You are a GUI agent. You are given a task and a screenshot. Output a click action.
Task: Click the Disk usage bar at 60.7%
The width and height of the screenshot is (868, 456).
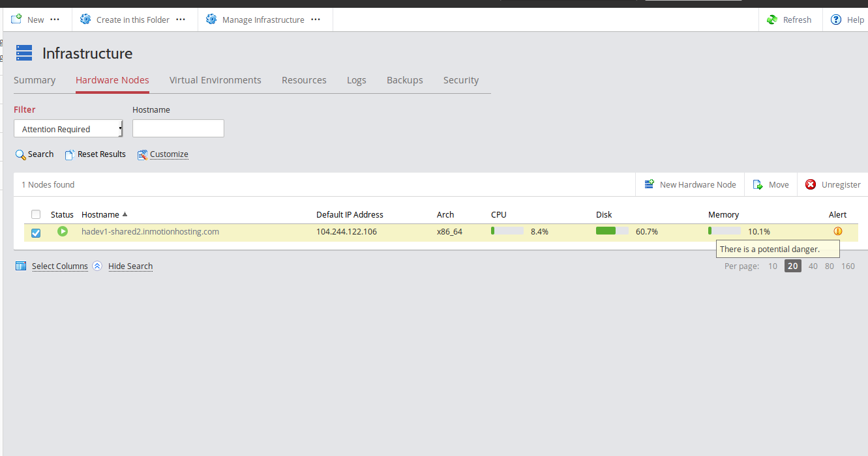(x=612, y=231)
